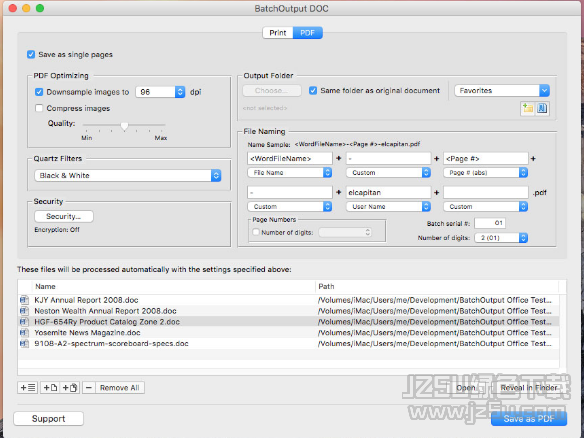Click the Name column header
584x438 pixels.
point(174,286)
